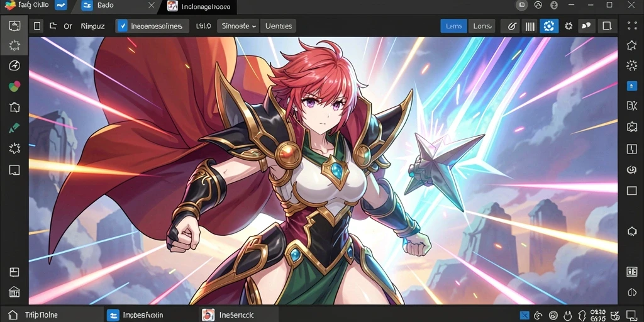This screenshot has width=644, height=322.
Task: Expand the Sinnoate dropdown
Action: 240,26
